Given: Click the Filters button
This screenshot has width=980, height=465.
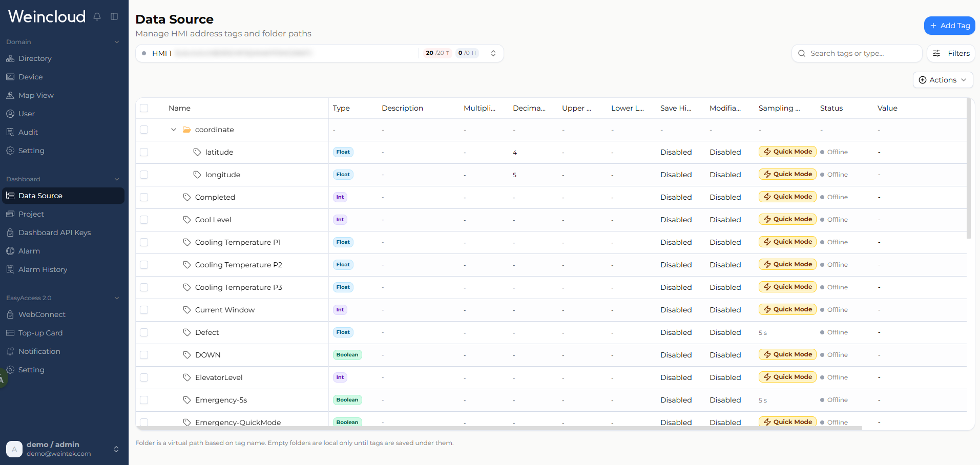Looking at the screenshot, I should pos(951,53).
